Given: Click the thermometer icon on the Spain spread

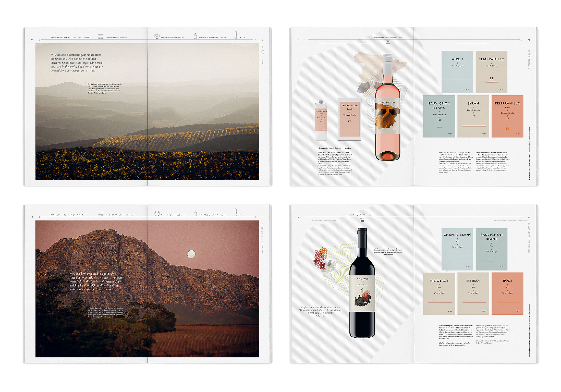Looking at the screenshot, I should pyautogui.click(x=236, y=35).
